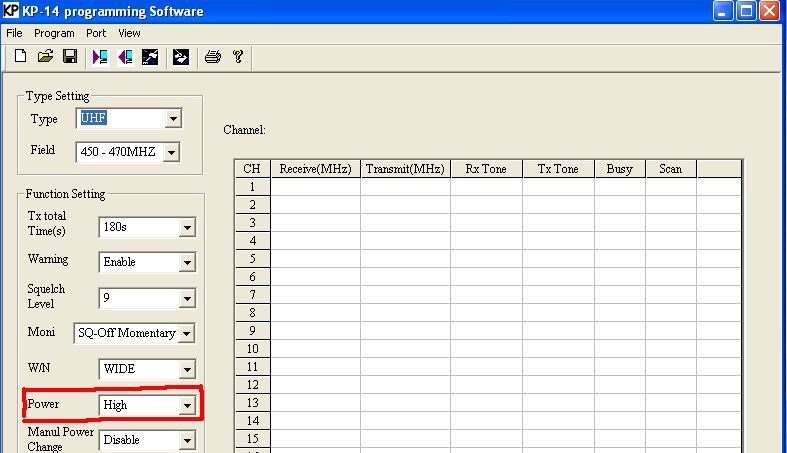Screen dimensions: 787x453
Task: Click the black arrow toolbar icon
Action: pyautogui.click(x=181, y=57)
